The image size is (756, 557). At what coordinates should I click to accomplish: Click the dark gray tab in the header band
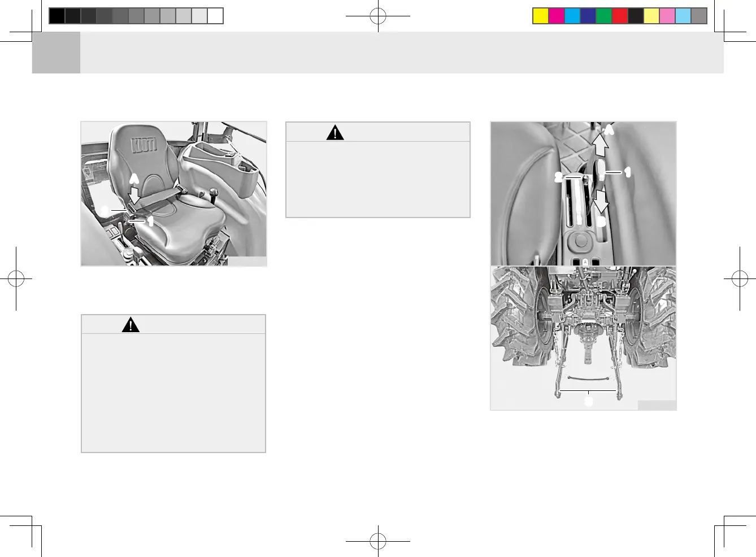(x=56, y=53)
